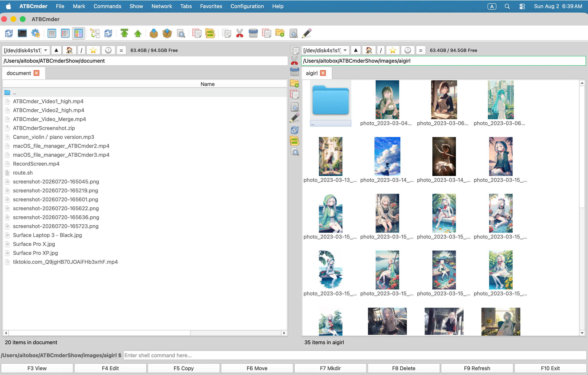The height and width of the screenshot is (375, 588).
Task: Open favorites star in the right panel
Action: pos(393,50)
